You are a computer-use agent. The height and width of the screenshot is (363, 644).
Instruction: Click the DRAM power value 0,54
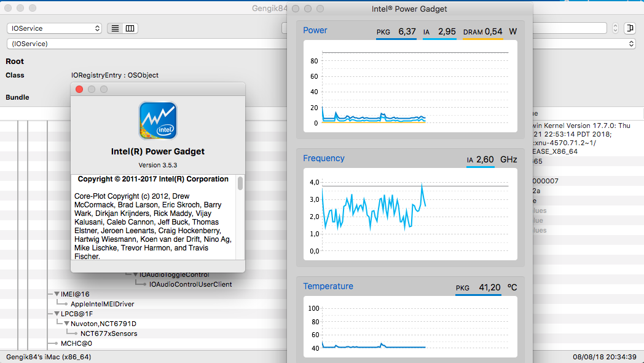(493, 31)
